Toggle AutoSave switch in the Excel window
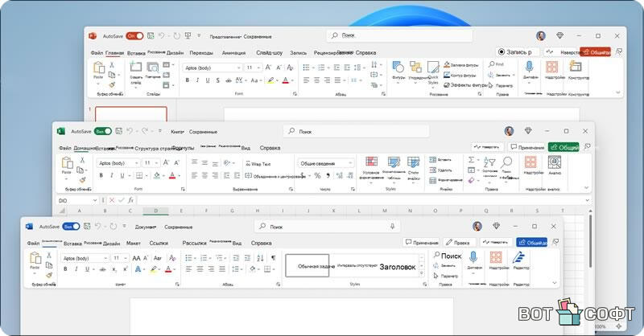Image resolution: width=644 pixels, height=336 pixels. point(103,131)
